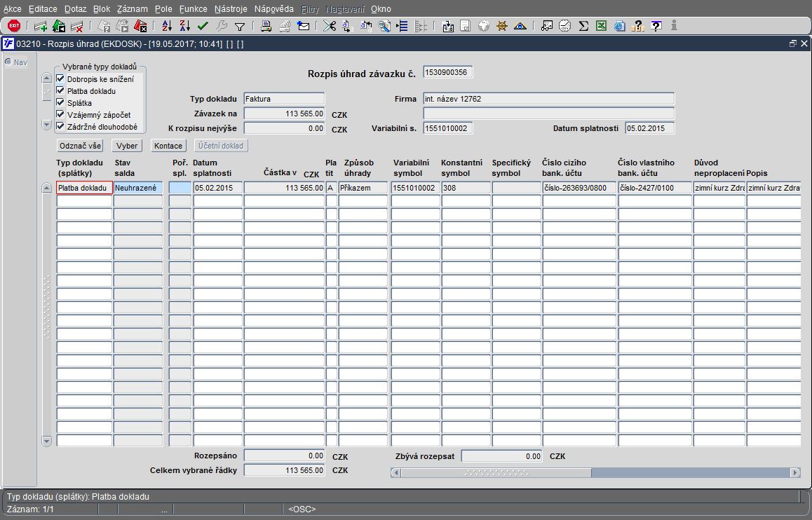Click the printer icon in toolbar
The height and width of the screenshot is (520, 812).
[266, 26]
